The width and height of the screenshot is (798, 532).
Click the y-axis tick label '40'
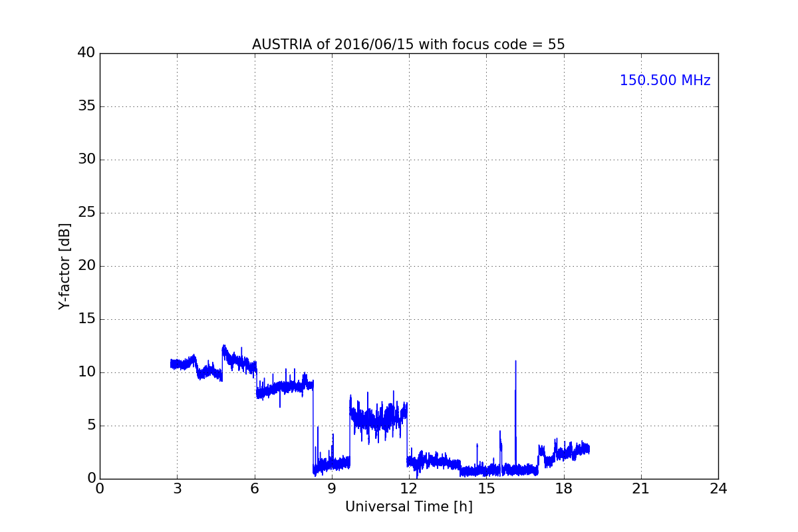(86, 53)
